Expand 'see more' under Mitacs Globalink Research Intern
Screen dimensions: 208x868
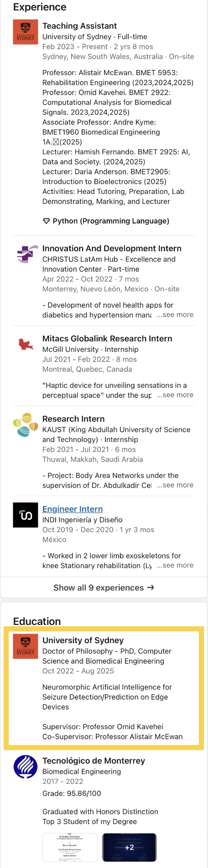click(175, 395)
